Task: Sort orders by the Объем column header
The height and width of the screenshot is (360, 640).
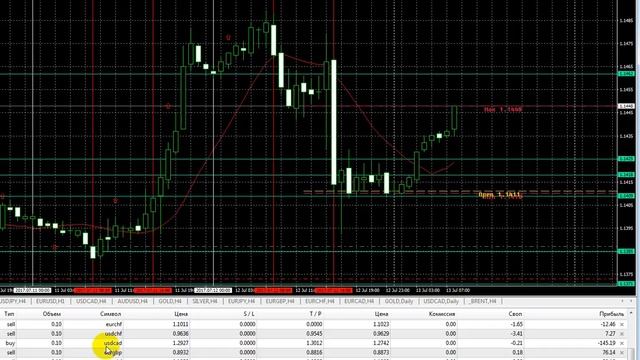Action: pyautogui.click(x=52, y=314)
